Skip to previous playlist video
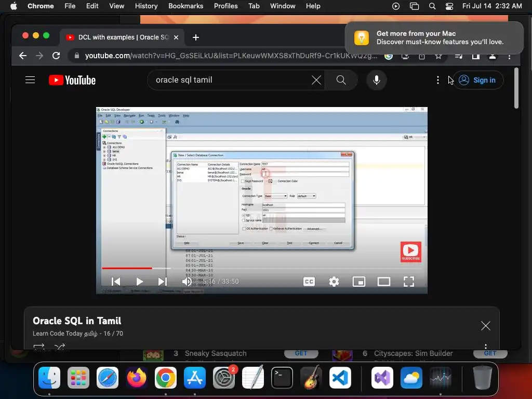Viewport: 532px width, 399px height. [x=116, y=282]
